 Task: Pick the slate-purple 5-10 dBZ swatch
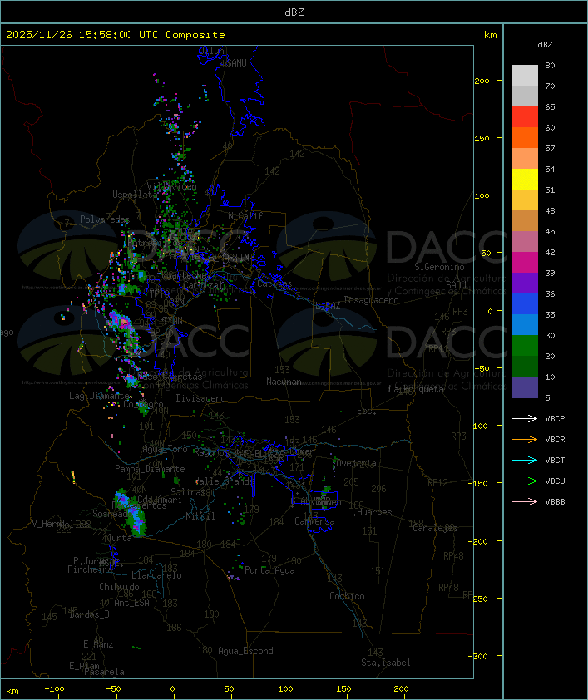525,387
